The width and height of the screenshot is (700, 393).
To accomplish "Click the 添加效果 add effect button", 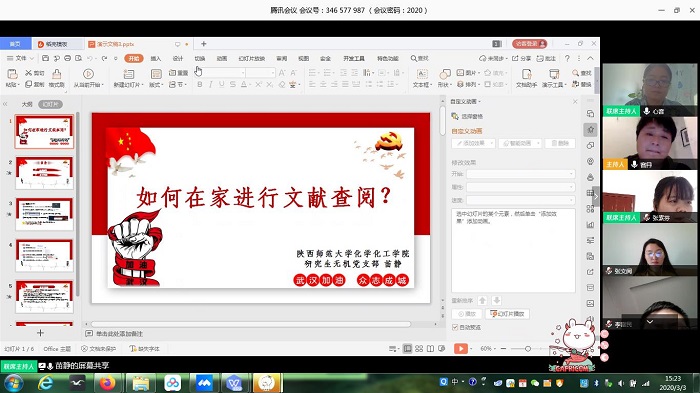I will point(473,143).
